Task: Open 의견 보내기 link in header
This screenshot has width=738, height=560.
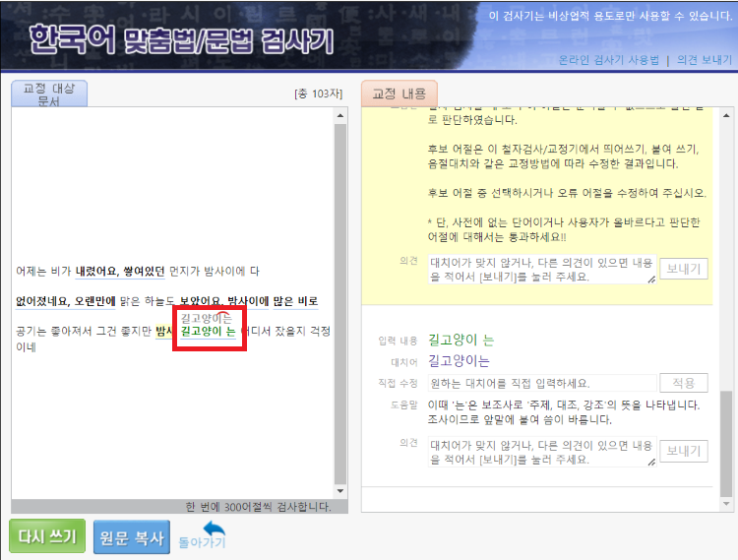Action: pyautogui.click(x=705, y=60)
